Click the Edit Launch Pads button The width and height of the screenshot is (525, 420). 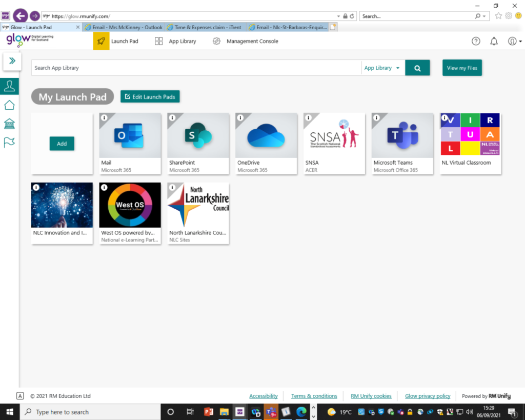click(150, 96)
